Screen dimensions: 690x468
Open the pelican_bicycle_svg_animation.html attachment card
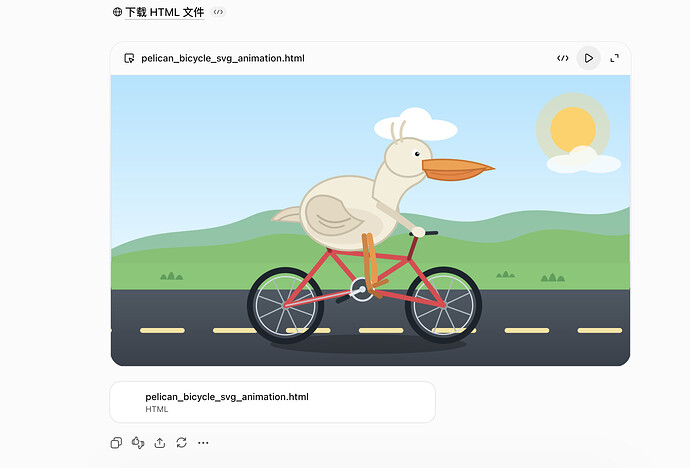tap(272, 402)
